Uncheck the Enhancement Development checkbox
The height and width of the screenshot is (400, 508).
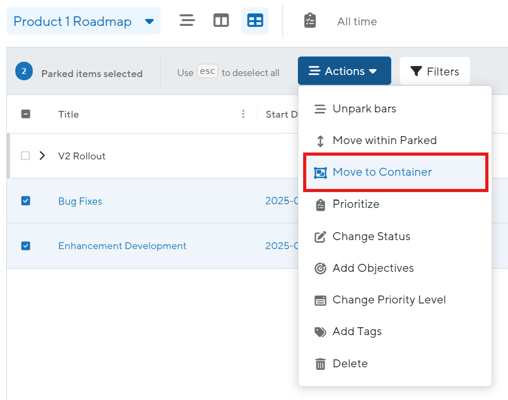(26, 246)
